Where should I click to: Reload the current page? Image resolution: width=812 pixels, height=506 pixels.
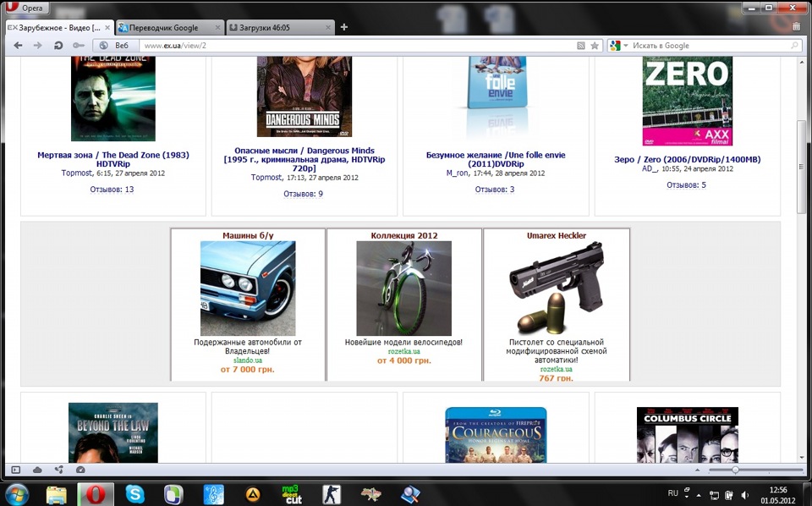click(x=58, y=46)
